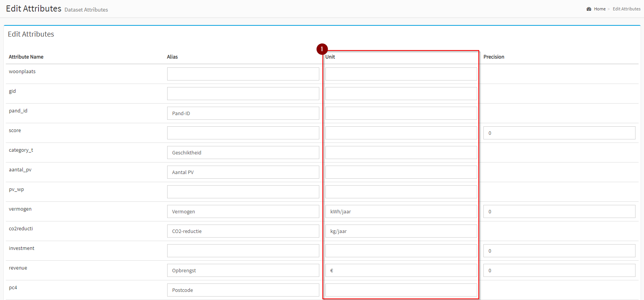Edit the CO2-reductie alias field
Screen dimensions: 644x300
pos(243,231)
